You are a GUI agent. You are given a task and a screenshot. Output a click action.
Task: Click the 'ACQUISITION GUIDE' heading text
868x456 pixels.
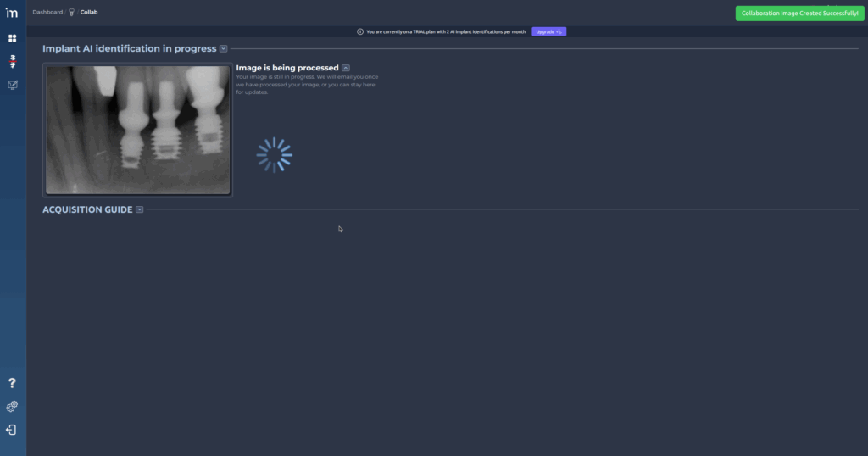(87, 209)
